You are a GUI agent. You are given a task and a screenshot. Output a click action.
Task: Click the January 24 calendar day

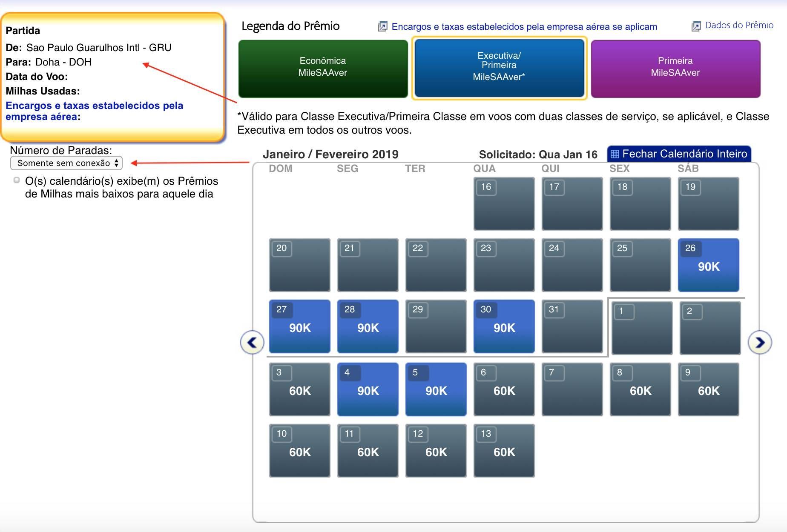[x=572, y=265]
